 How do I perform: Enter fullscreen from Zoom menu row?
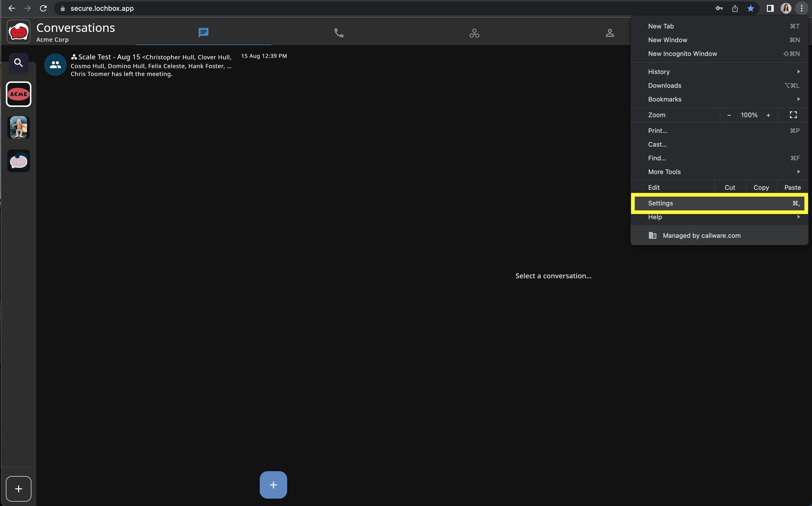tap(793, 115)
